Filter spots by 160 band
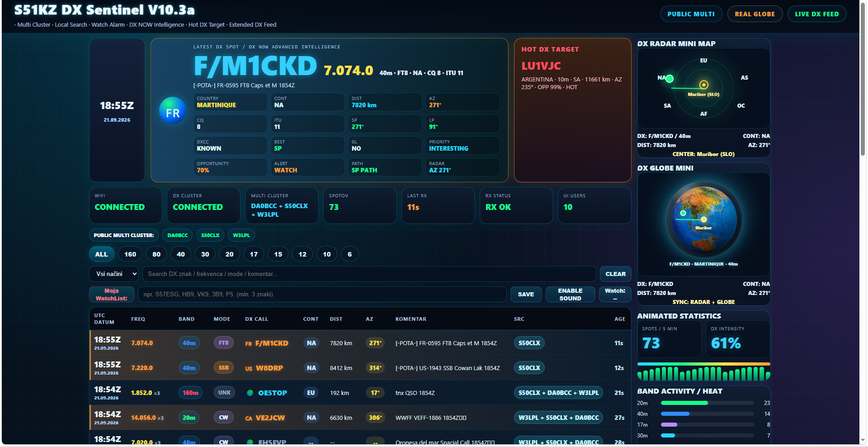Viewport: 868px width, 447px height. [x=130, y=254]
